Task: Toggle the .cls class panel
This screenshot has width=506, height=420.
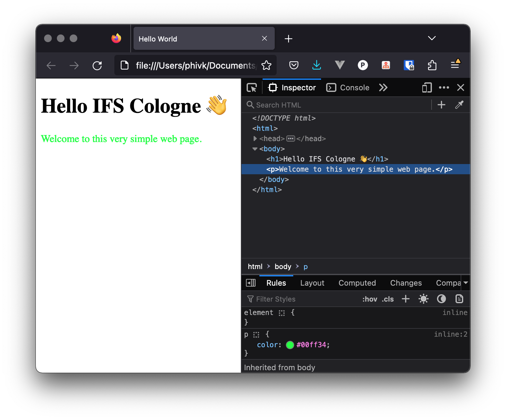Action: [x=388, y=299]
